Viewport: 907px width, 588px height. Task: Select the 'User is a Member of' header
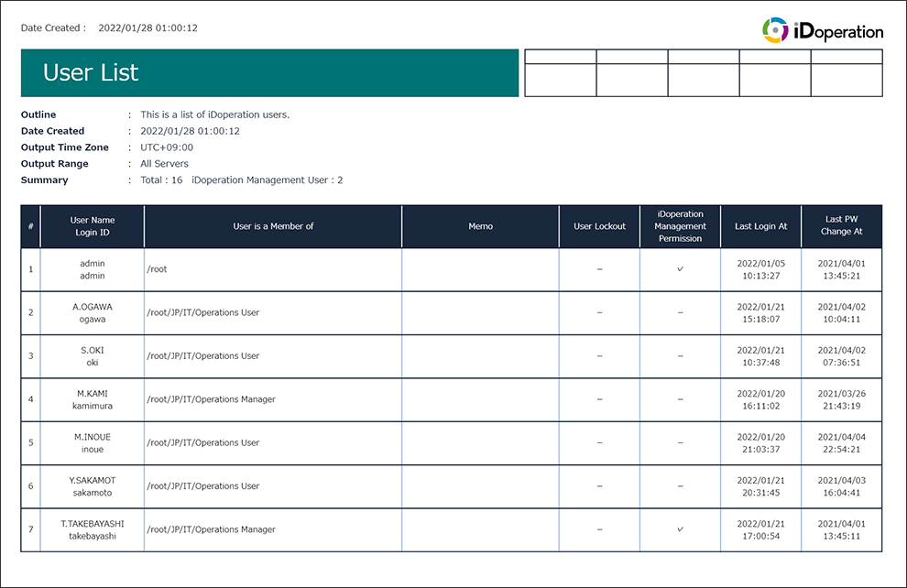[x=273, y=226]
